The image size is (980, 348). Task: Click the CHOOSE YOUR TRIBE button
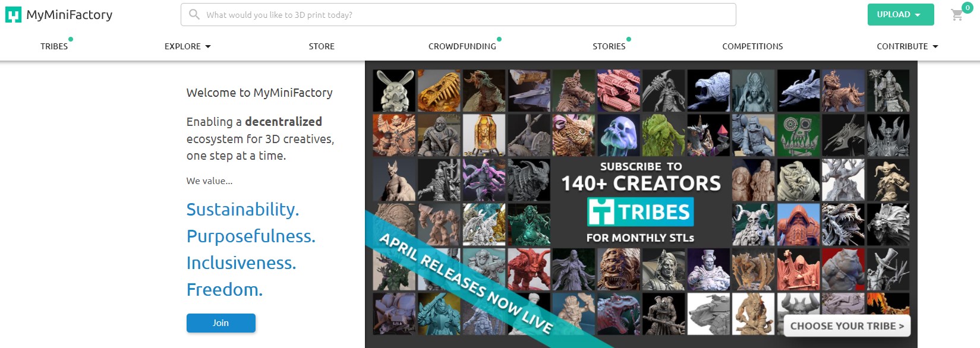click(847, 326)
